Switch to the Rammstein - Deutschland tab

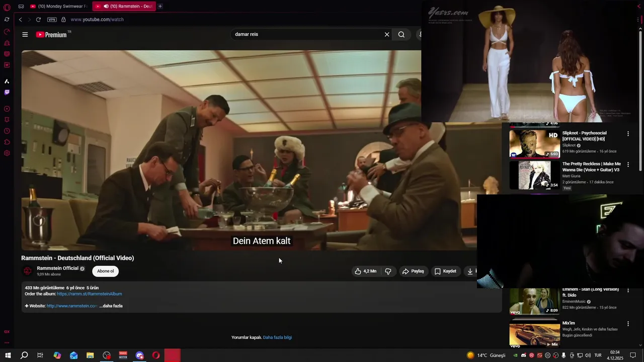point(124,7)
